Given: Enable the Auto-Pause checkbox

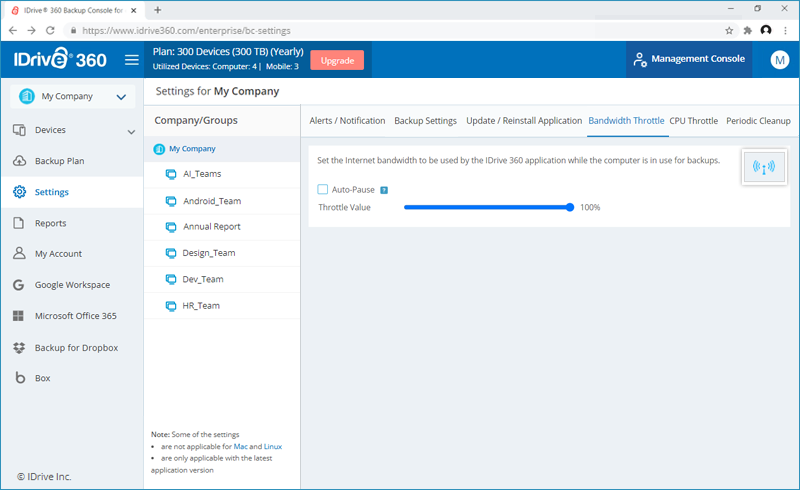Looking at the screenshot, I should click(x=323, y=189).
